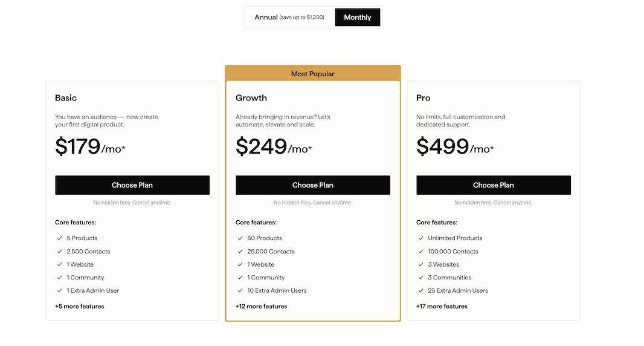Expand Basic's +5 more features
The width and height of the screenshot is (644, 346).
[79, 306]
